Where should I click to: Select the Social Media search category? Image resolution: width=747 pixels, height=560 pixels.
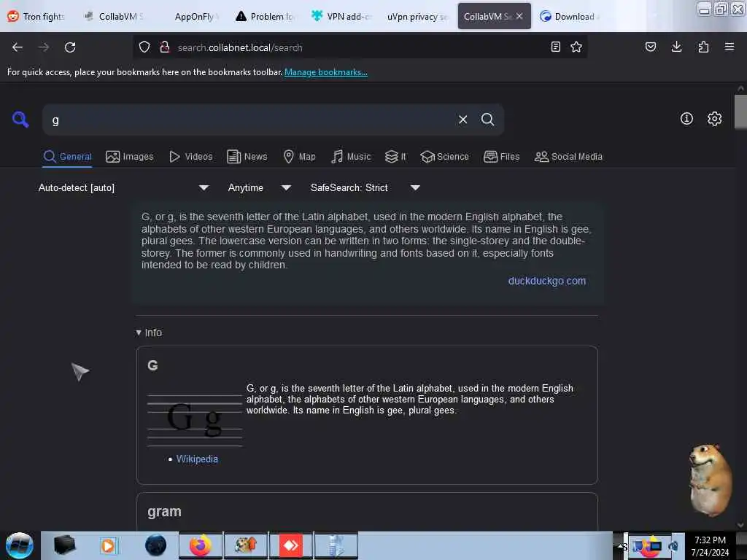click(x=568, y=157)
